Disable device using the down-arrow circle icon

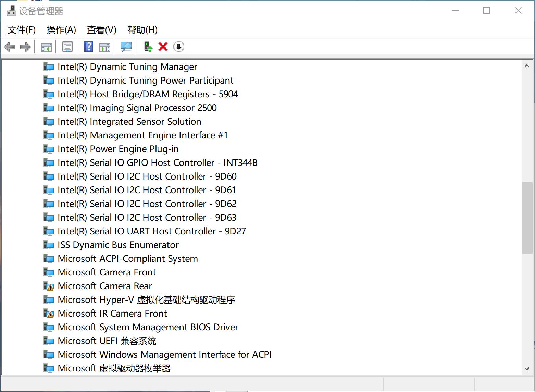click(179, 47)
